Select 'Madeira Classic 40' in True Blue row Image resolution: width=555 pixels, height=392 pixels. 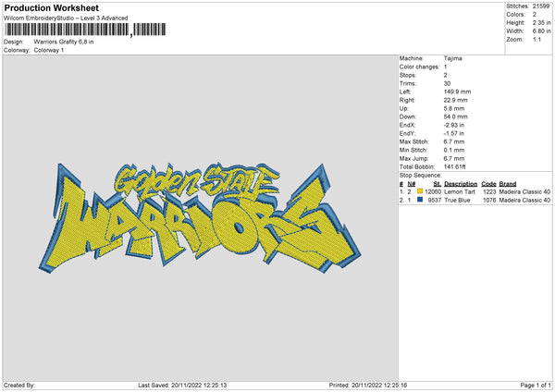pyautogui.click(x=524, y=201)
